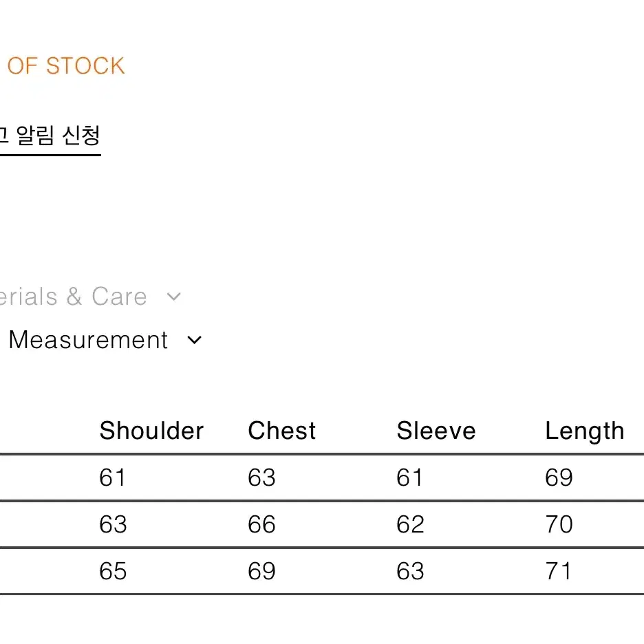Select the Sleeve column header
The width and height of the screenshot is (644, 644).
[436, 431]
